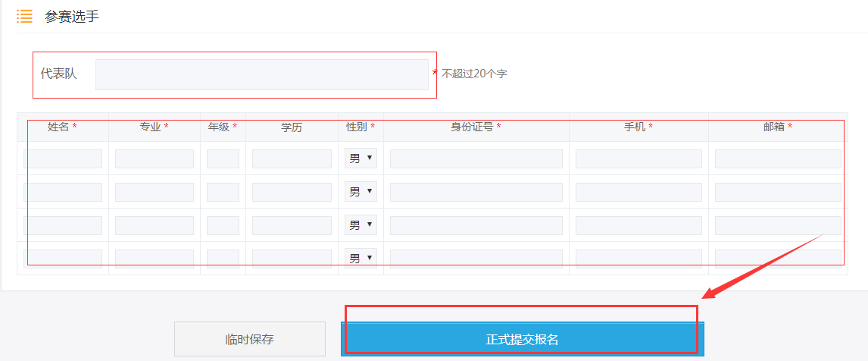Viewport: 868px width, 361px height.
Task: Click the 正式提交报名 button
Action: click(x=522, y=339)
